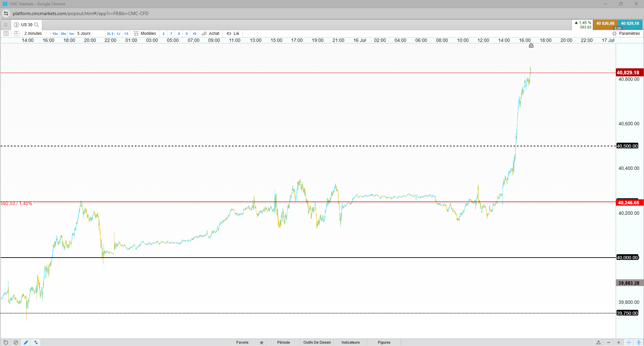Click the zoom out minus icon
Viewport: 644px width, 346px height.
click(x=608, y=342)
